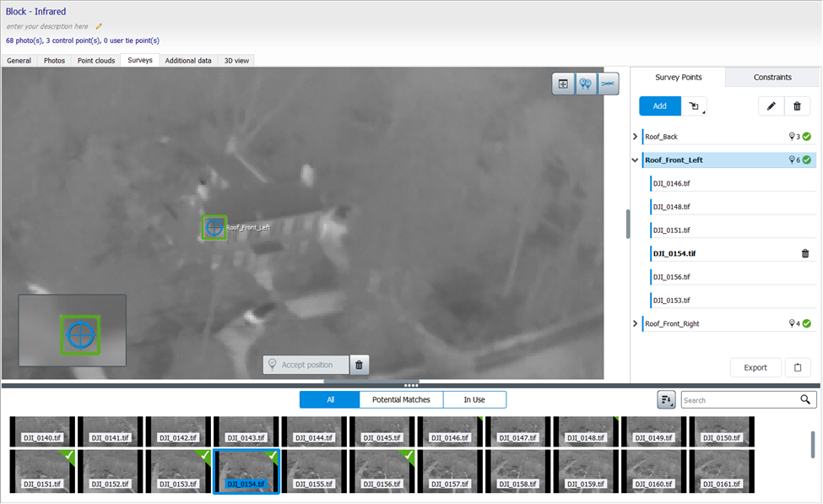Expand the Roof_Front_Right entry
The height and width of the screenshot is (504, 823).
[635, 322]
